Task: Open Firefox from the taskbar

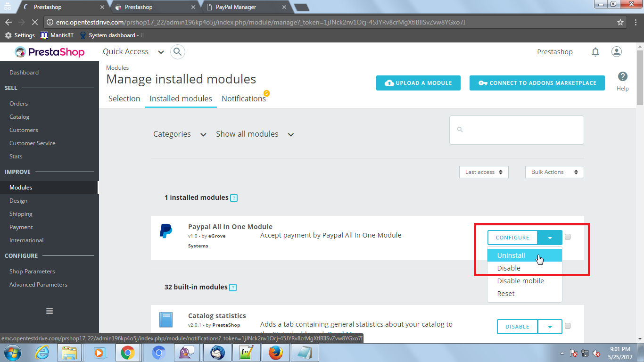Action: click(x=275, y=353)
